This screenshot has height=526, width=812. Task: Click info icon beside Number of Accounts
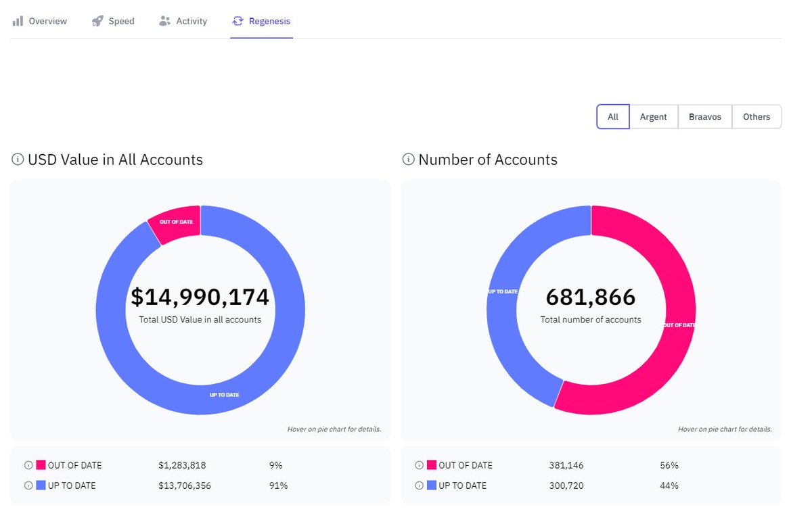coord(408,160)
